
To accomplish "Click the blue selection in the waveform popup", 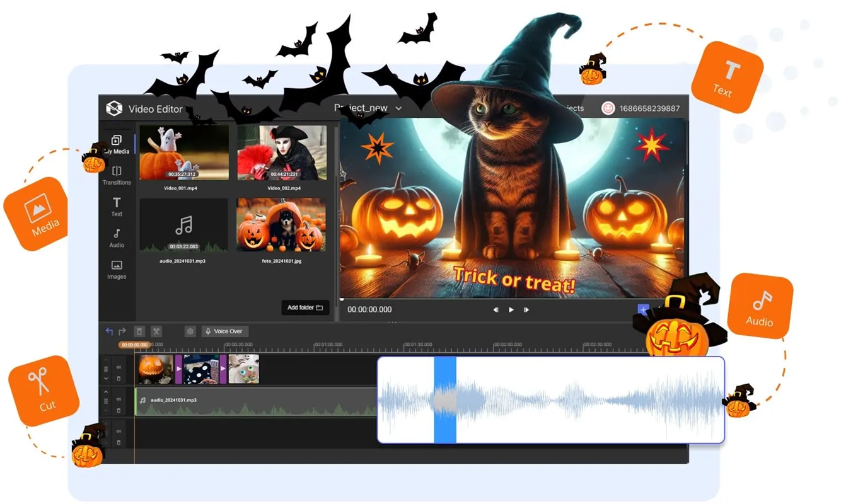I will pyautogui.click(x=445, y=400).
